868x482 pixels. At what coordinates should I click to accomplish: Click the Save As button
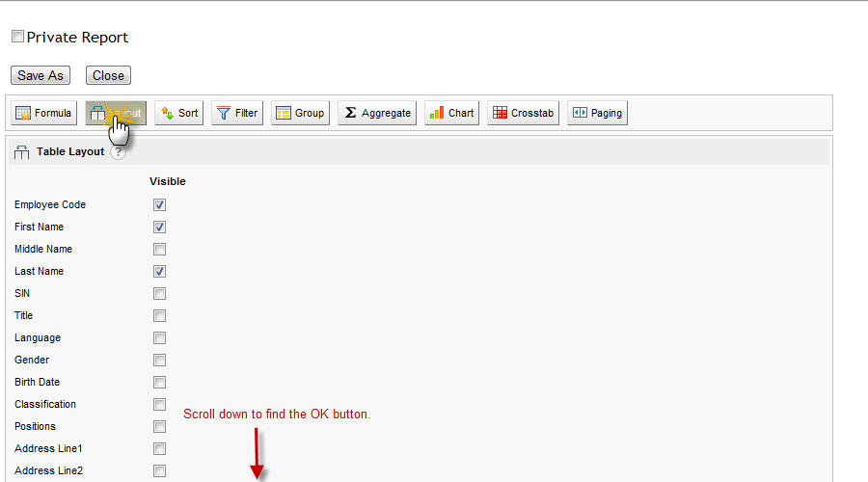point(41,75)
